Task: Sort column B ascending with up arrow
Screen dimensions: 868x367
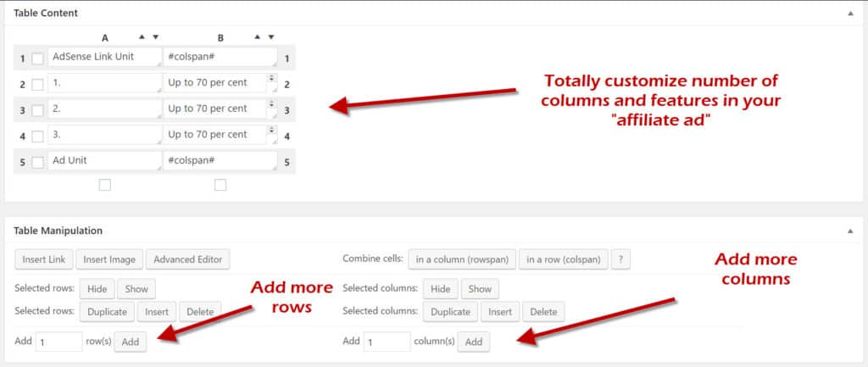Action: 258,37
